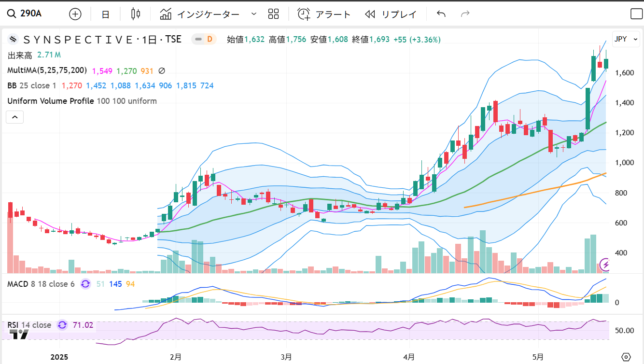The height and width of the screenshot is (364, 644).
Task: Click 安値 1,608 low value
Action: (x=329, y=40)
